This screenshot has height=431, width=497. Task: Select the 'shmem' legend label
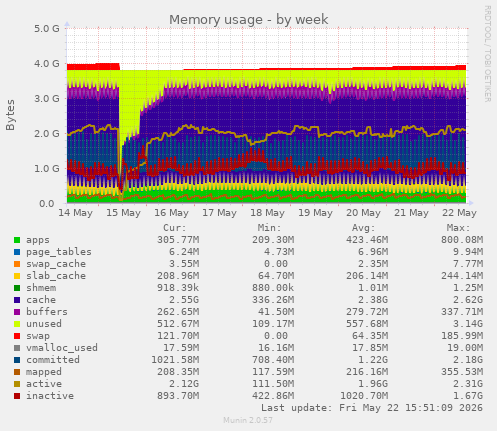[41, 288]
